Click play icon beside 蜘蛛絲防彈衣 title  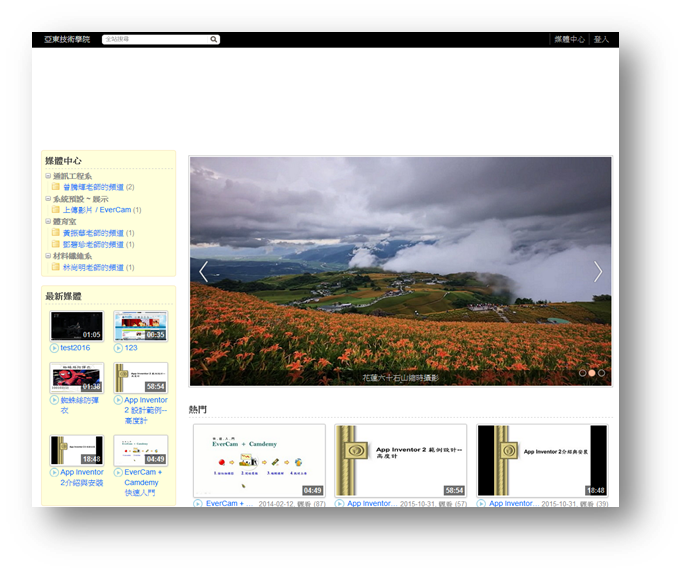click(x=54, y=400)
